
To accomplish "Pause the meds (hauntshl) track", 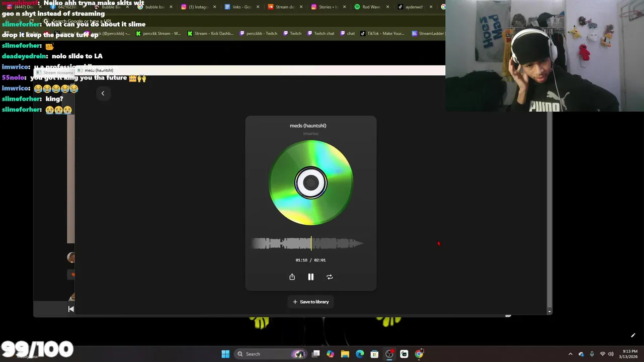I will click(310, 277).
